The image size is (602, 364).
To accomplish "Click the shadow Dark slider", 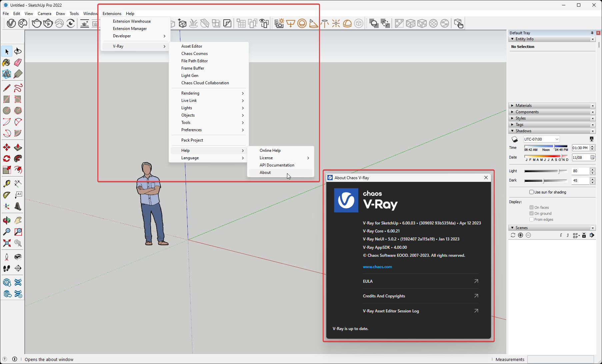I will [x=546, y=181].
